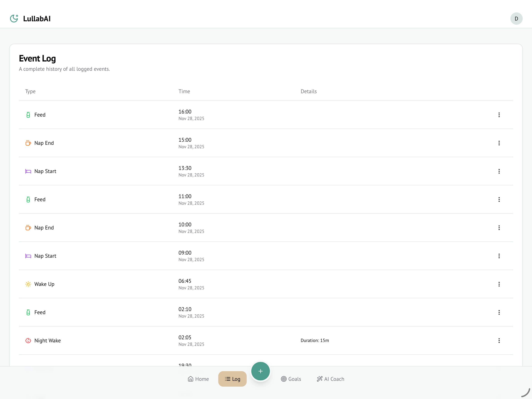Select the Log tab
532x399 pixels.
point(232,379)
